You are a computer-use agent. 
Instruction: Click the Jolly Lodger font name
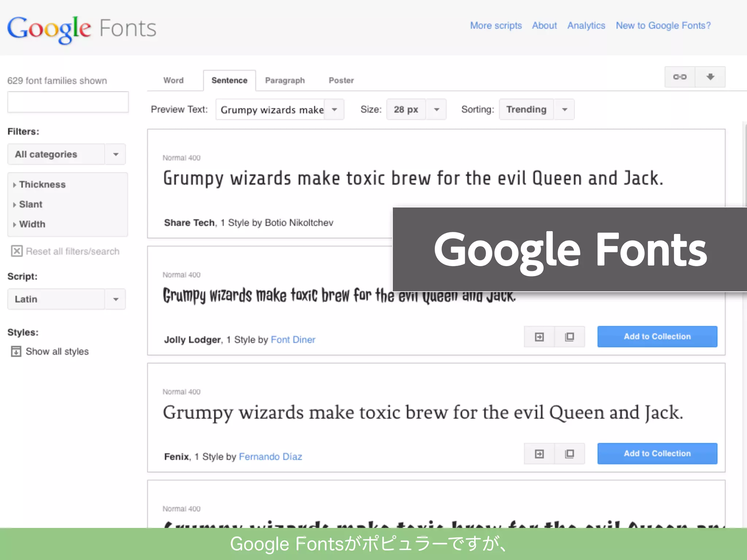pos(193,340)
